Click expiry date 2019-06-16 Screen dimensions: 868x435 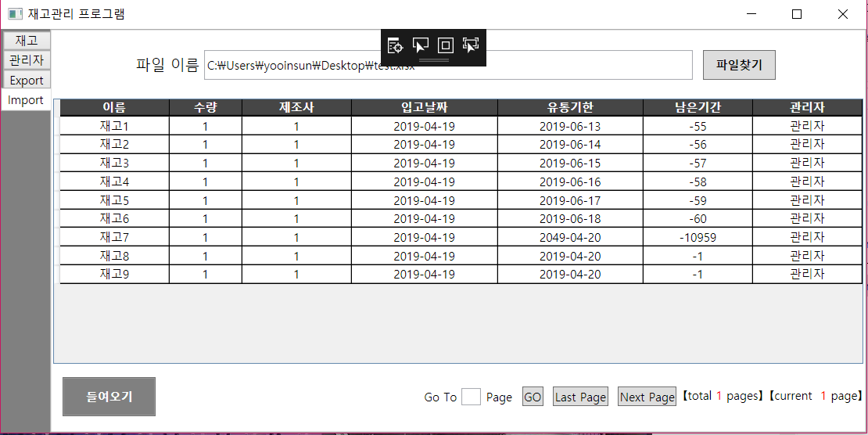[x=570, y=182]
